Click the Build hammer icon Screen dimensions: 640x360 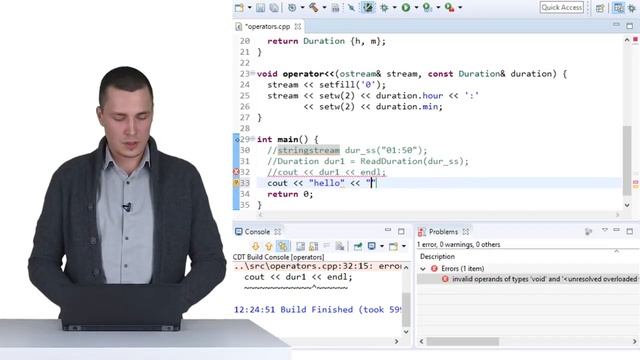point(314,7)
